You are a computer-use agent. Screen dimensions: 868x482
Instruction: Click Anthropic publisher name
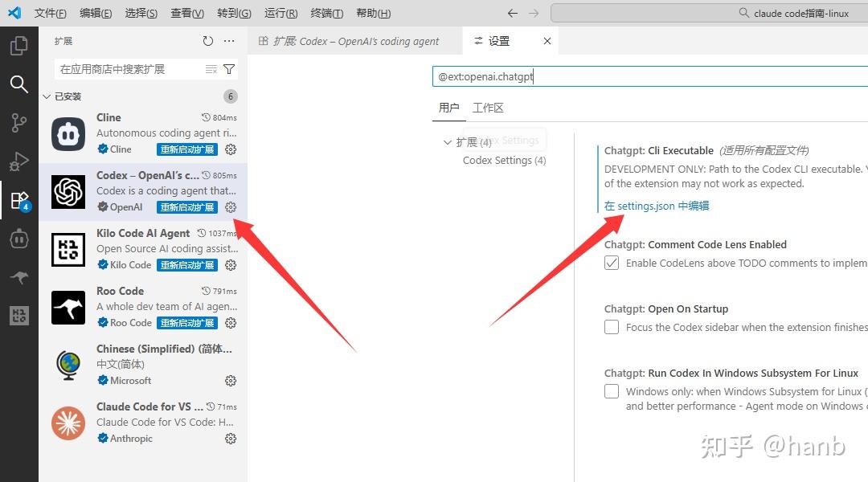point(131,439)
